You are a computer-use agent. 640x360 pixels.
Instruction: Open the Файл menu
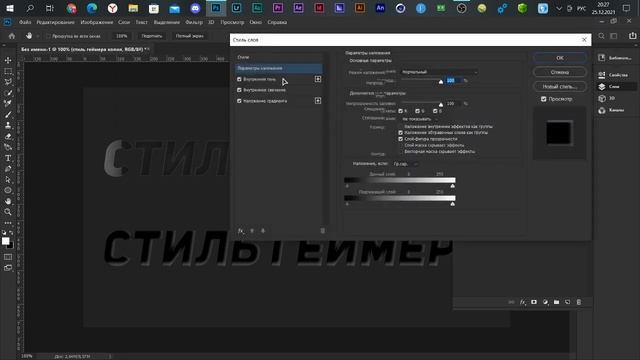[x=25, y=22]
